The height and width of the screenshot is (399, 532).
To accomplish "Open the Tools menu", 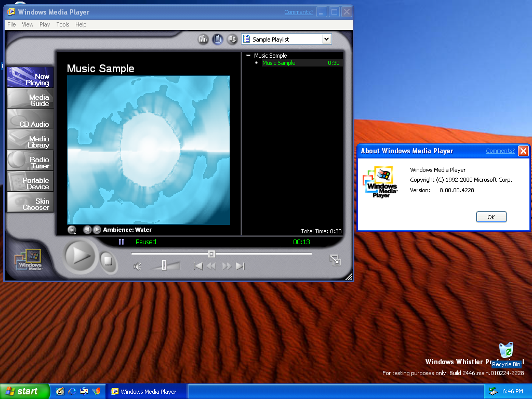I will [x=63, y=24].
